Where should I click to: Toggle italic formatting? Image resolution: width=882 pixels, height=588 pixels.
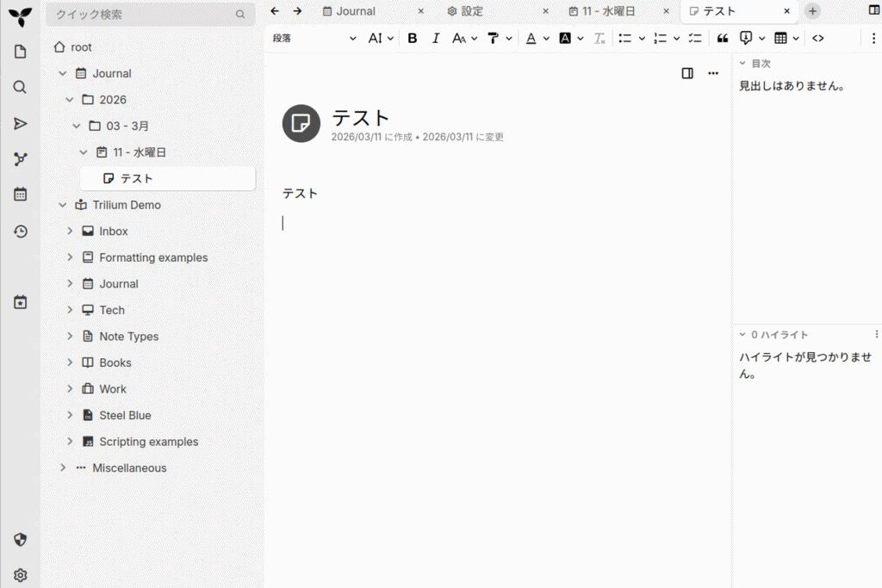point(436,38)
